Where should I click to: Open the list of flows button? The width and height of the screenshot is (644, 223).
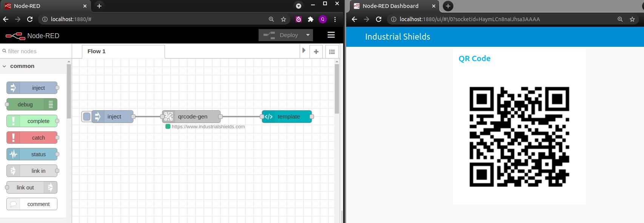(x=332, y=52)
